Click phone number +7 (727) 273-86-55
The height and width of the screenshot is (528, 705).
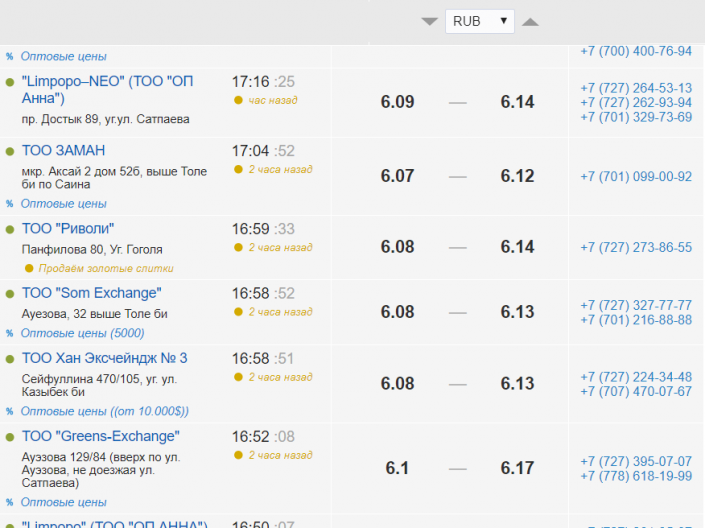click(635, 247)
